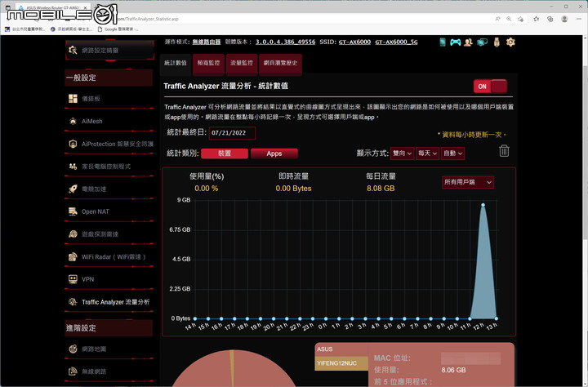Click the 14h data point on the chart
Image resolution: width=588 pixels, height=387 pixels.
[195, 318]
